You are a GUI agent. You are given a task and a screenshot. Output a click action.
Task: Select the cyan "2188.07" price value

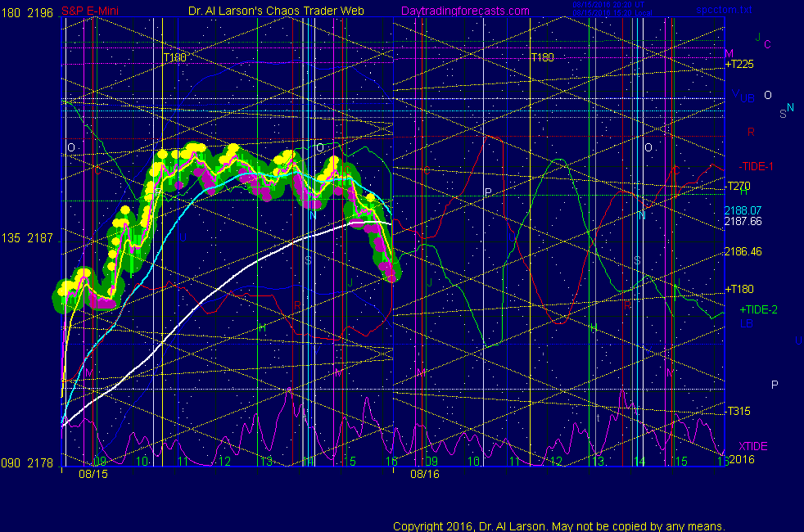pos(743,210)
